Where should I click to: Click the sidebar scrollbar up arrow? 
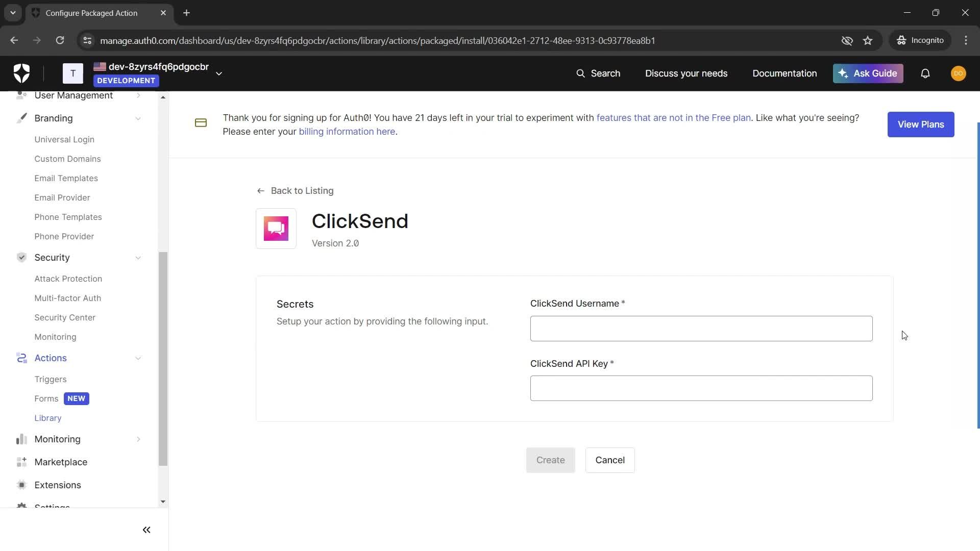[x=163, y=97]
